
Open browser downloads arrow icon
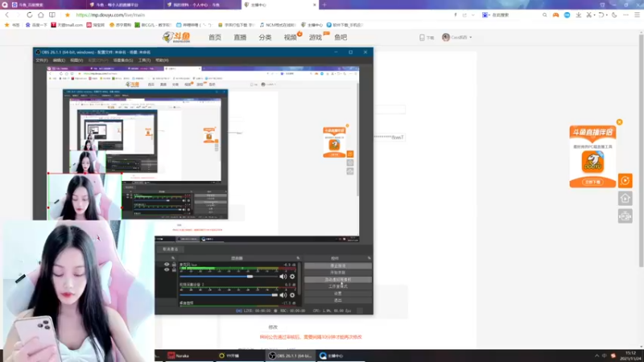578,14
